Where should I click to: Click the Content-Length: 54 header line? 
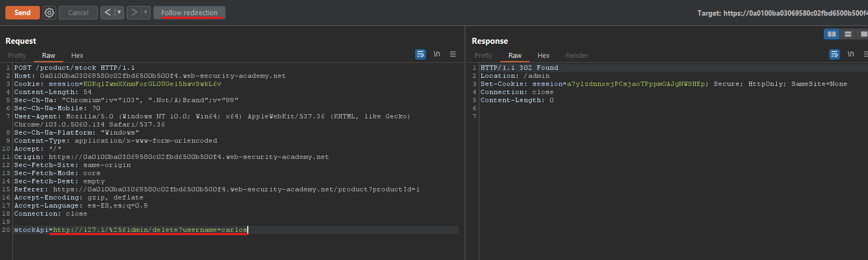(x=53, y=92)
